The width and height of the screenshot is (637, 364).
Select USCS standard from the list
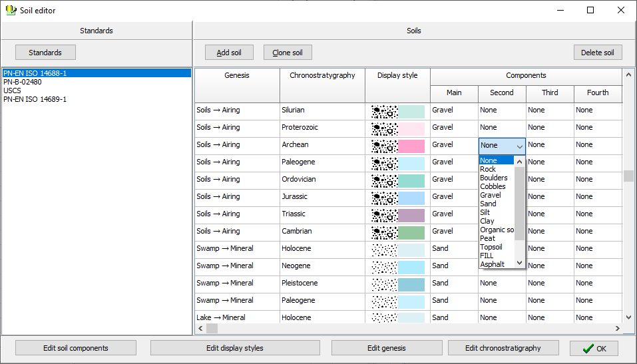[x=12, y=91]
